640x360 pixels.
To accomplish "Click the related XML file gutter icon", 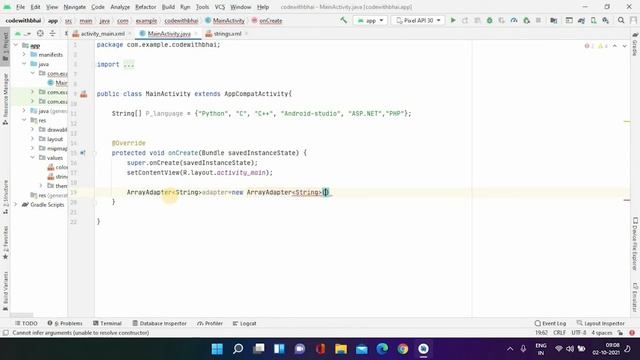I will (84, 94).
